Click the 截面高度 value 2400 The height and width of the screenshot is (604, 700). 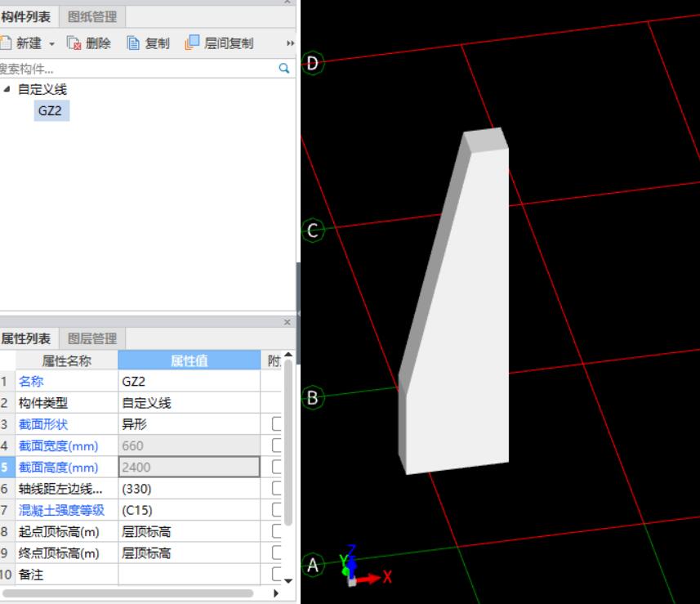tap(189, 468)
